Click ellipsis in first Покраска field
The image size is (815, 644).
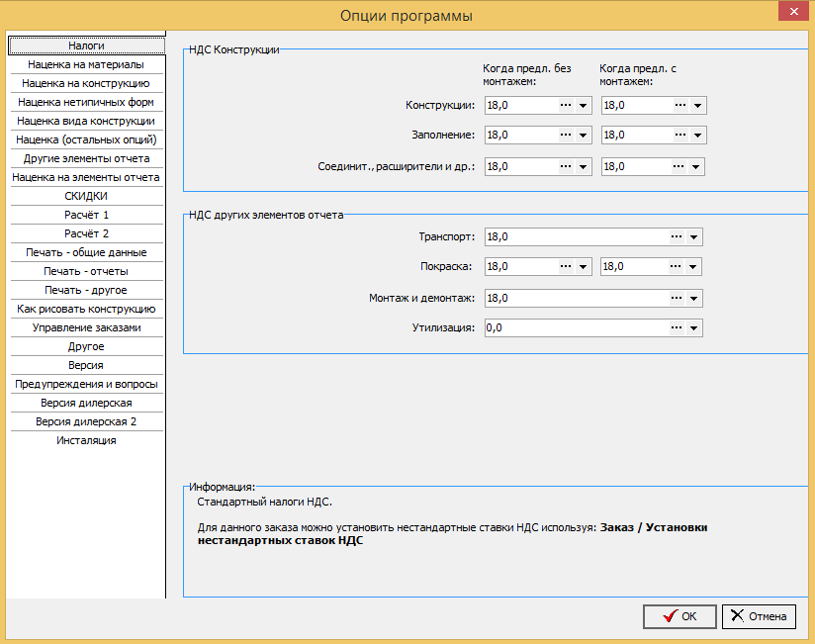click(x=566, y=267)
